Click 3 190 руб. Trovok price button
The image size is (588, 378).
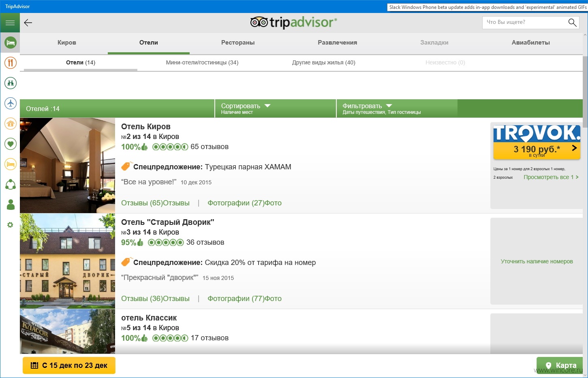point(537,150)
